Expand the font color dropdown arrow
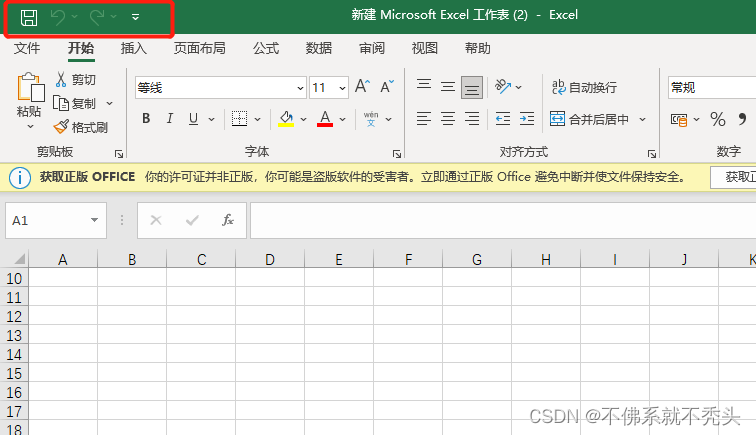Image resolution: width=756 pixels, height=435 pixels. click(x=342, y=119)
